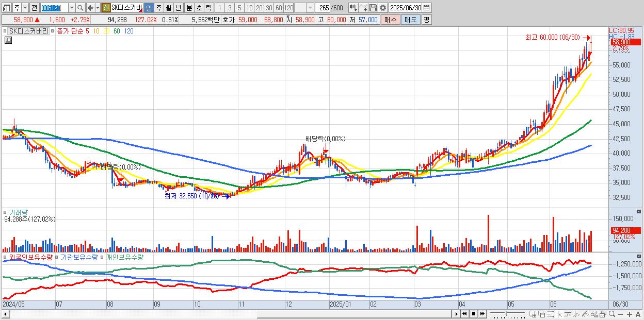Select the 틱 tick period button
644x320 pixels.
pos(208,8)
